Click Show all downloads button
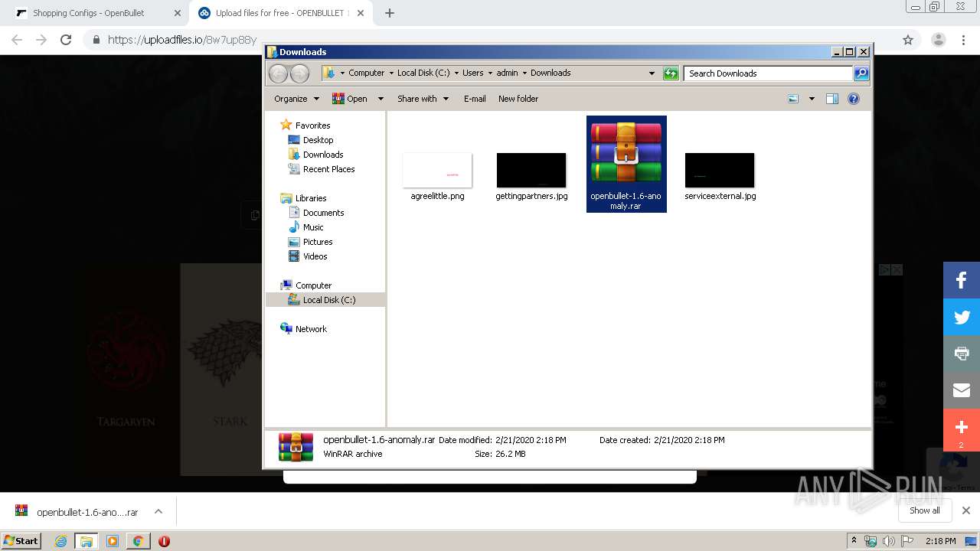The height and width of the screenshot is (551, 980). 924,510
